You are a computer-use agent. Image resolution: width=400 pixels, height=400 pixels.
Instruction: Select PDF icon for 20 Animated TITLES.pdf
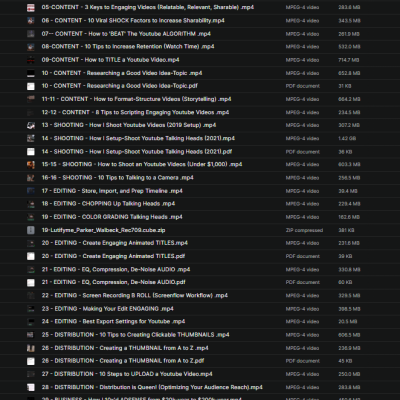click(31, 256)
